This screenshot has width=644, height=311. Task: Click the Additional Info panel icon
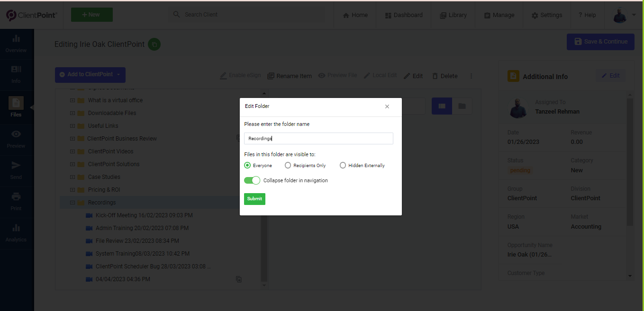click(513, 76)
